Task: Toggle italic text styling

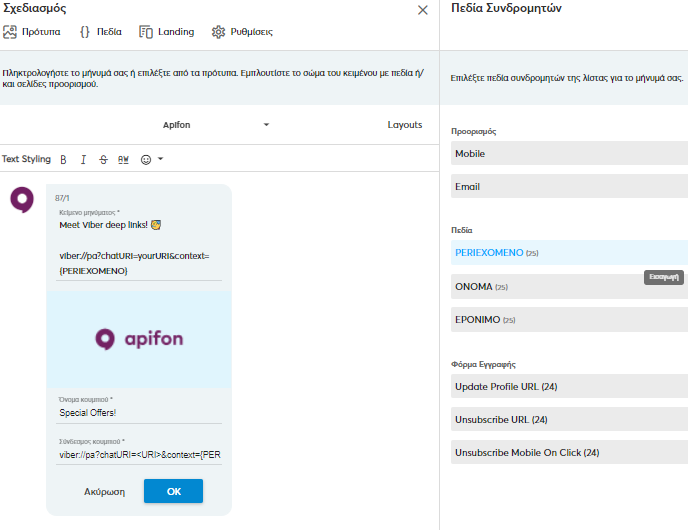Action: [83, 160]
